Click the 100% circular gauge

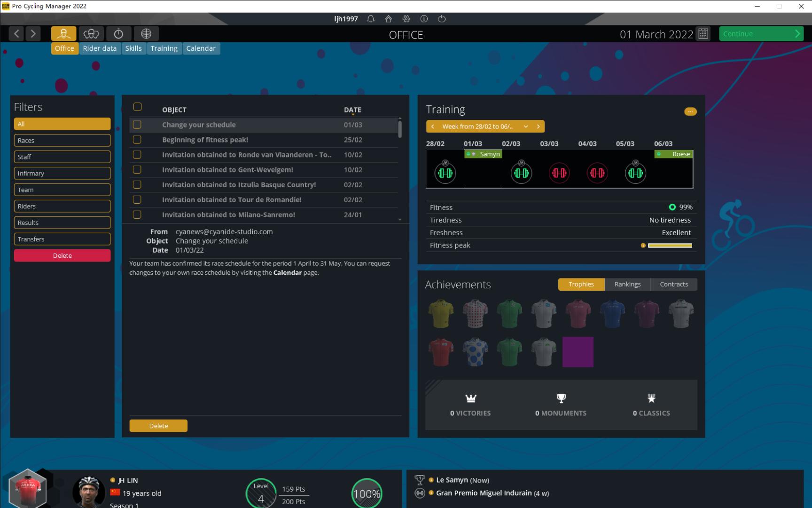pos(367,493)
